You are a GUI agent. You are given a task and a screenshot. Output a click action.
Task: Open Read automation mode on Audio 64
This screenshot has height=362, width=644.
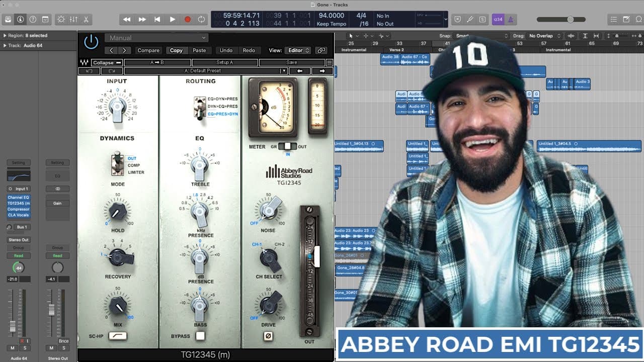[19, 255]
